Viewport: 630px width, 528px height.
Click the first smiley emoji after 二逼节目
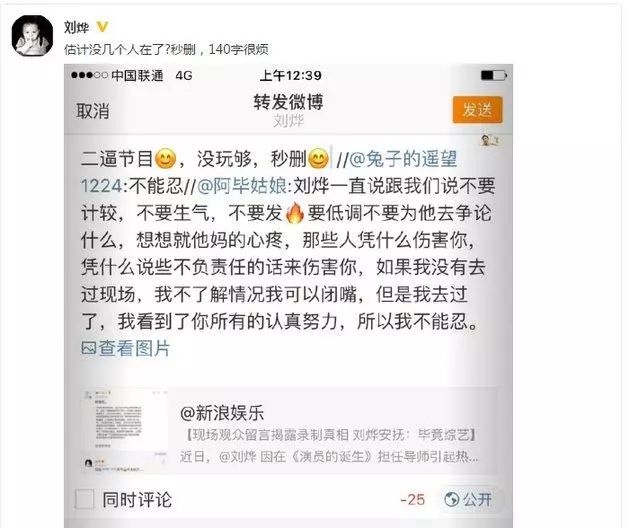click(166, 159)
